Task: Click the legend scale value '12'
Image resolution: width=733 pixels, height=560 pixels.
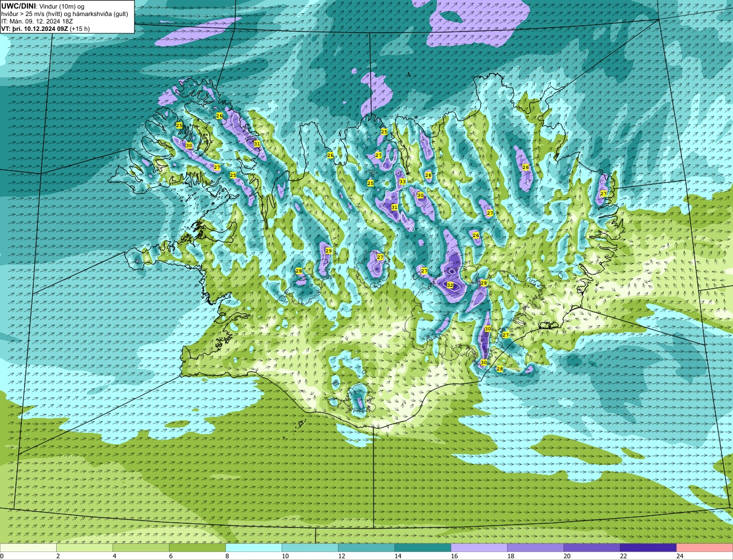Action: (x=341, y=556)
